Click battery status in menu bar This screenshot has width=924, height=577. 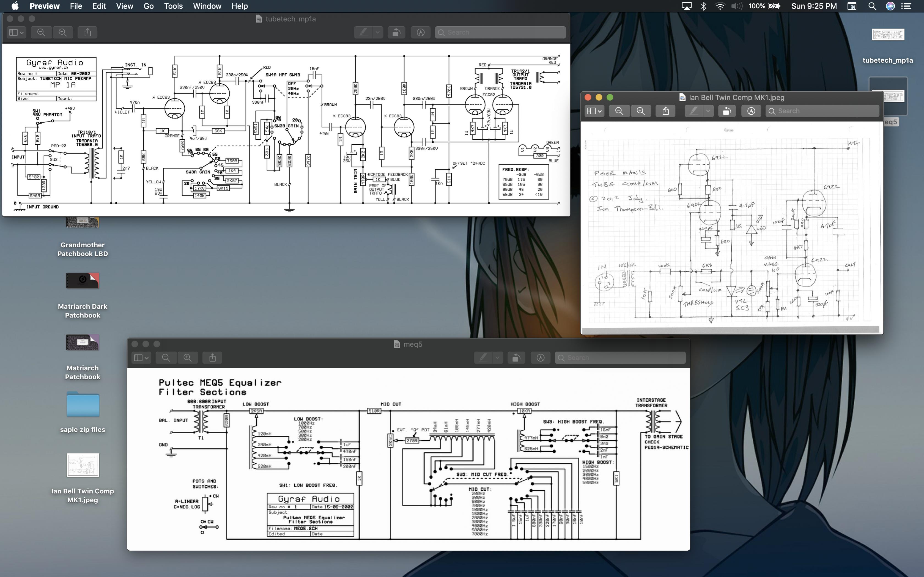(764, 6)
